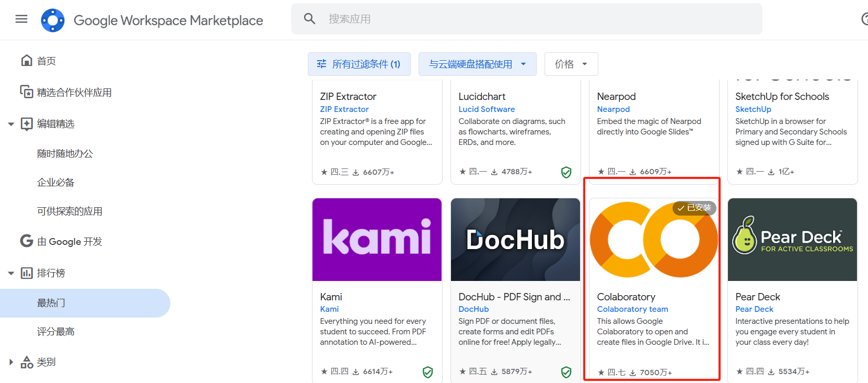Open SketchUp for Schools app title
The height and width of the screenshot is (383, 868).
(782, 97)
